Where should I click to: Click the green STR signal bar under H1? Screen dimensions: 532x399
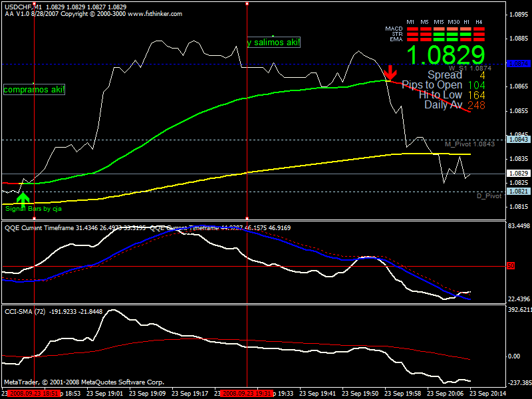(465, 35)
